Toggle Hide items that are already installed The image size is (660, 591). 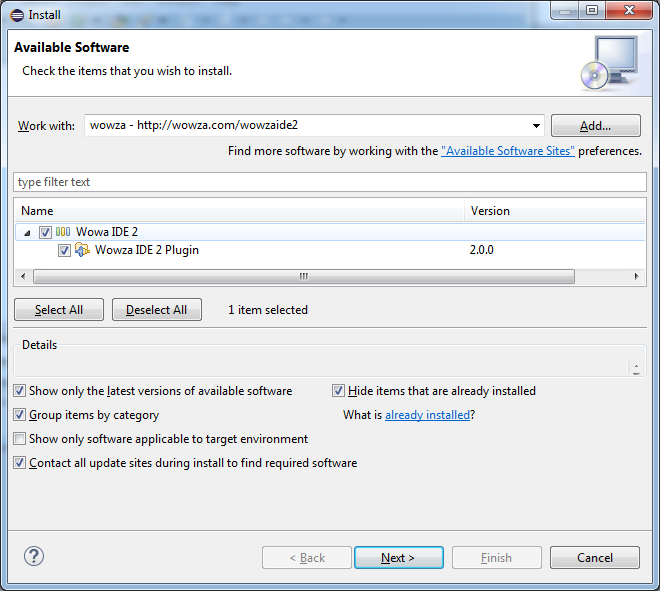(339, 391)
